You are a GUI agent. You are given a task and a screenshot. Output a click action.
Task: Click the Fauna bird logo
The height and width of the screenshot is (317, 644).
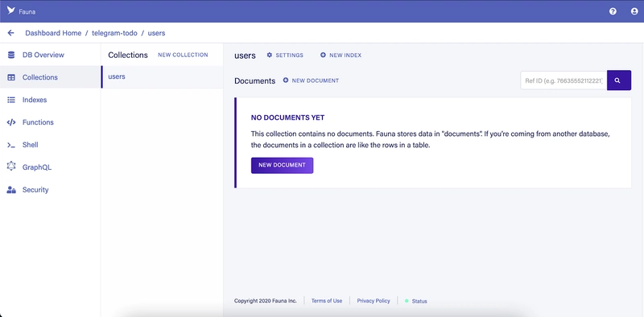pos(11,10)
